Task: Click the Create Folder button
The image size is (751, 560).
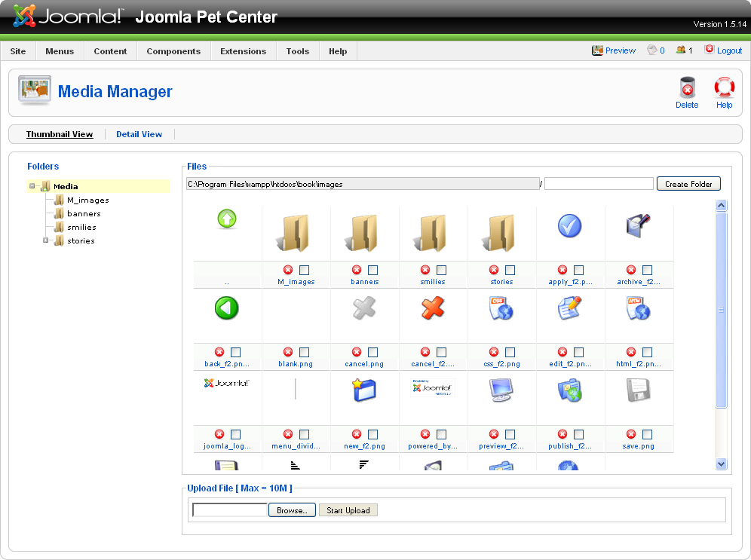Action: point(688,184)
